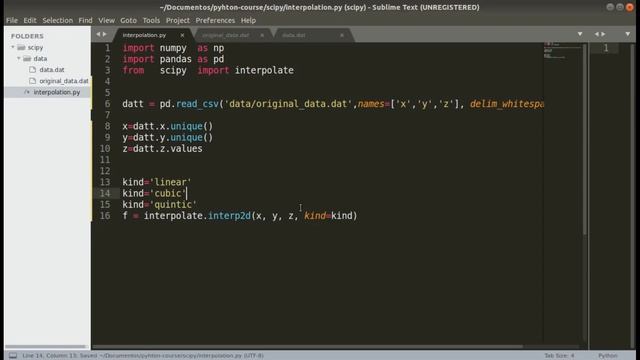Click the read_csv function name
The width and height of the screenshot is (640, 360).
197,104
